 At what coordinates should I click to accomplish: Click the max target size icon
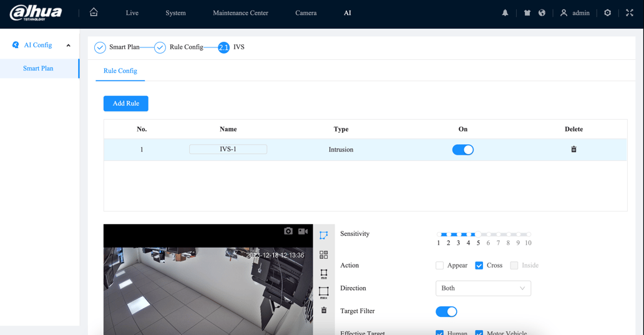point(323,292)
